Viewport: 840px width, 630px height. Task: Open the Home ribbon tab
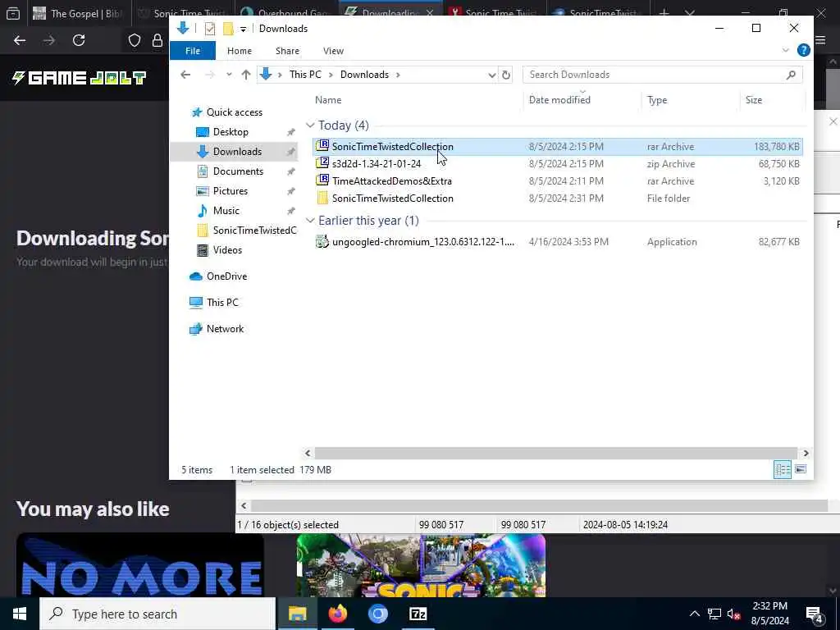click(239, 51)
